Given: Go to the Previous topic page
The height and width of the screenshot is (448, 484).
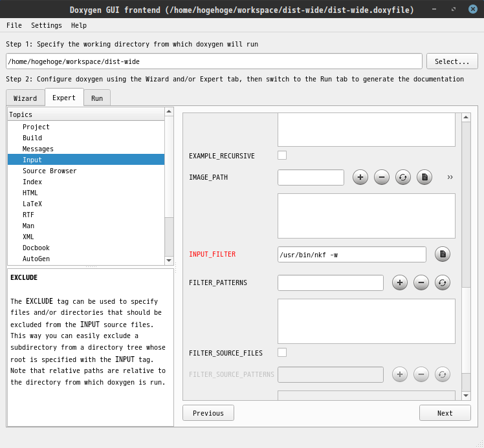Looking at the screenshot, I should pos(208,413).
